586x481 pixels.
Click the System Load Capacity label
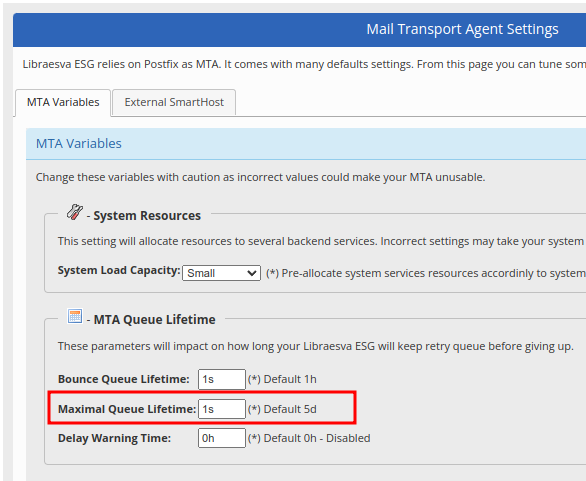119,270
